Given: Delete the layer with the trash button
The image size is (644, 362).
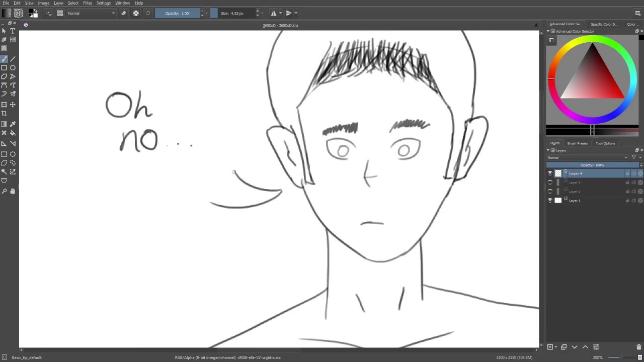Looking at the screenshot, I should coord(639,347).
